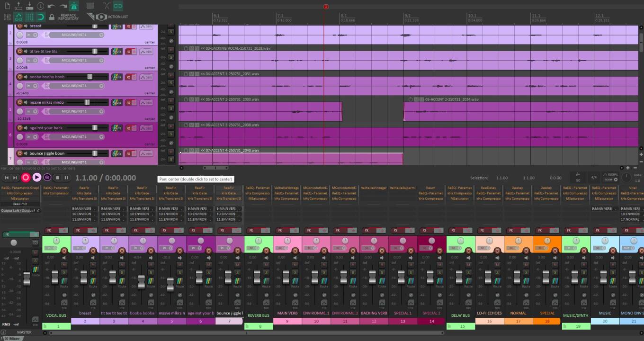
Task: Click the toggle repeat button in the transport
Action: 47,178
